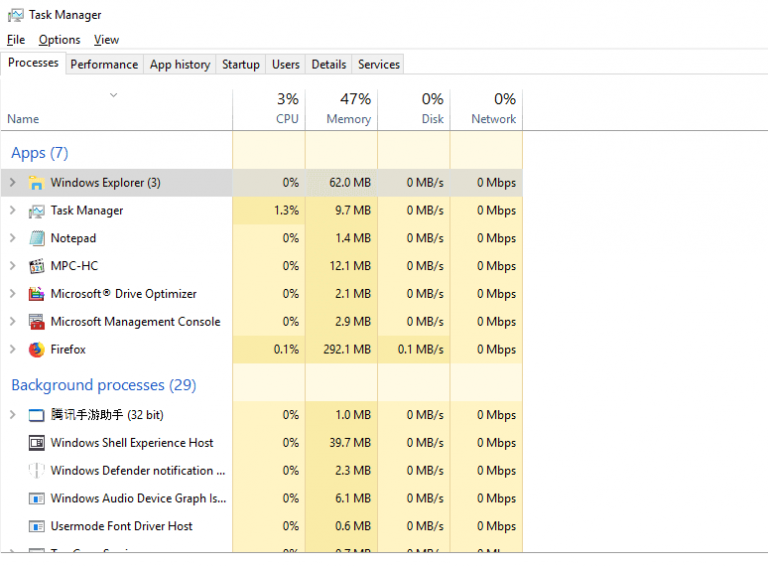Click the Usermode Font Driver Host icon

click(x=36, y=527)
